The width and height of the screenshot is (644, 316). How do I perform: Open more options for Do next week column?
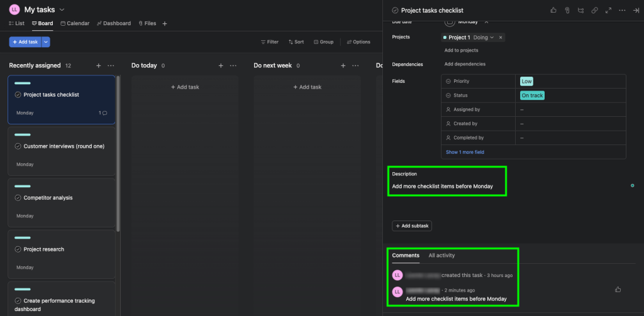(356, 66)
